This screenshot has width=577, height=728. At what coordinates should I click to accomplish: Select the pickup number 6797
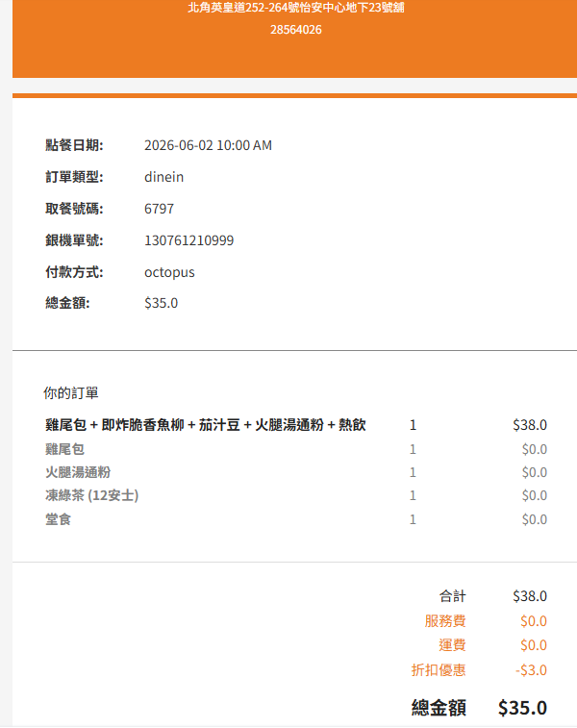159,209
